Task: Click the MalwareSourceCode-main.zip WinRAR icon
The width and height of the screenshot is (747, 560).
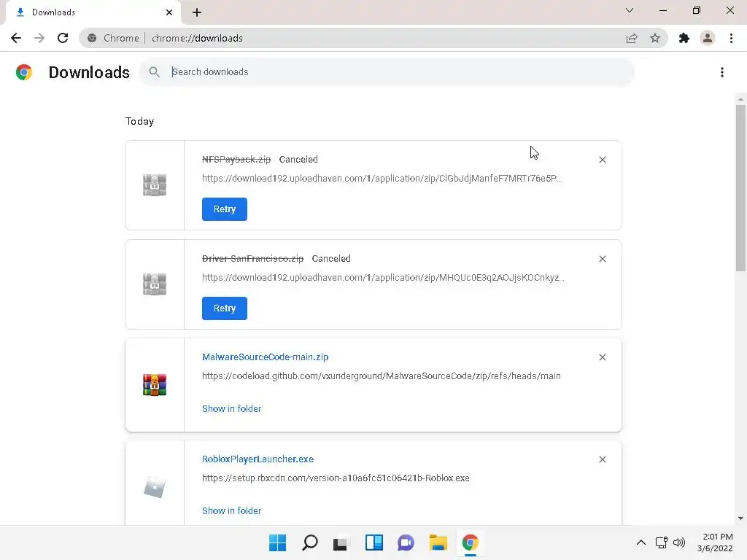Action: 155,385
